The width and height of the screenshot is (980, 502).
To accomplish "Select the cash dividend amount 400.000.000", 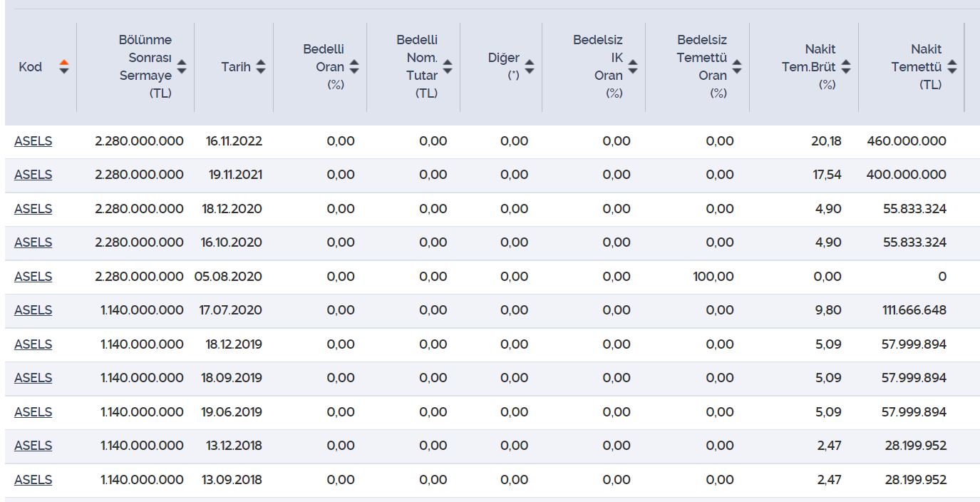I will [907, 175].
